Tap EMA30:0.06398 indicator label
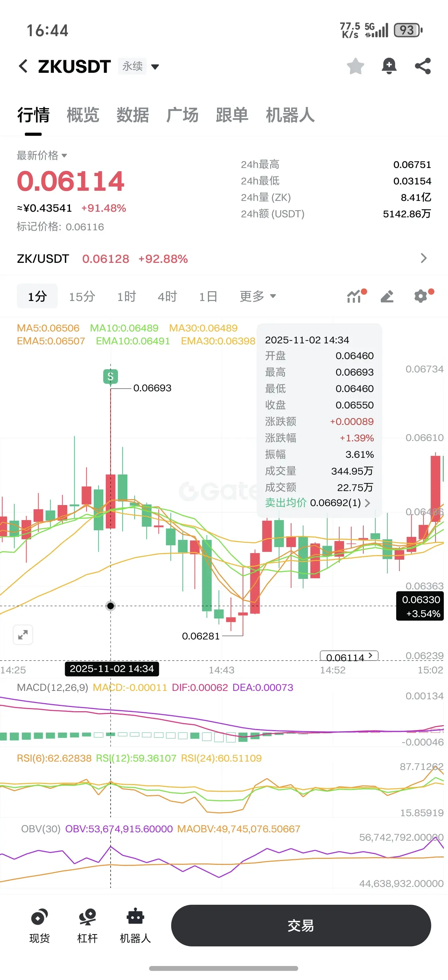The width and height of the screenshot is (448, 980). tap(218, 341)
